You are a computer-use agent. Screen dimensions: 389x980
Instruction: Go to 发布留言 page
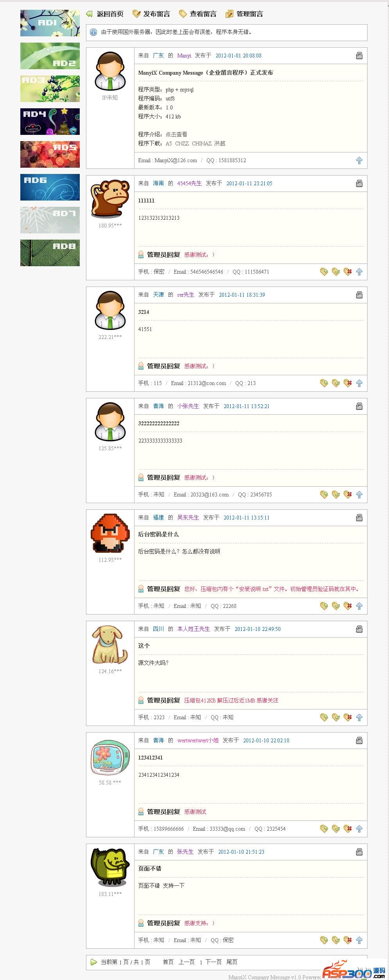(151, 14)
